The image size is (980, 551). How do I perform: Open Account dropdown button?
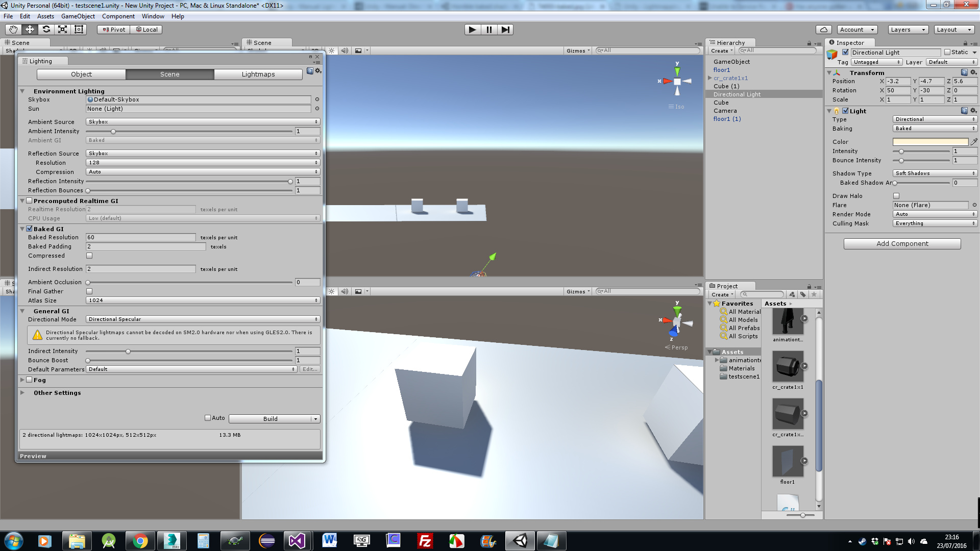(x=857, y=30)
